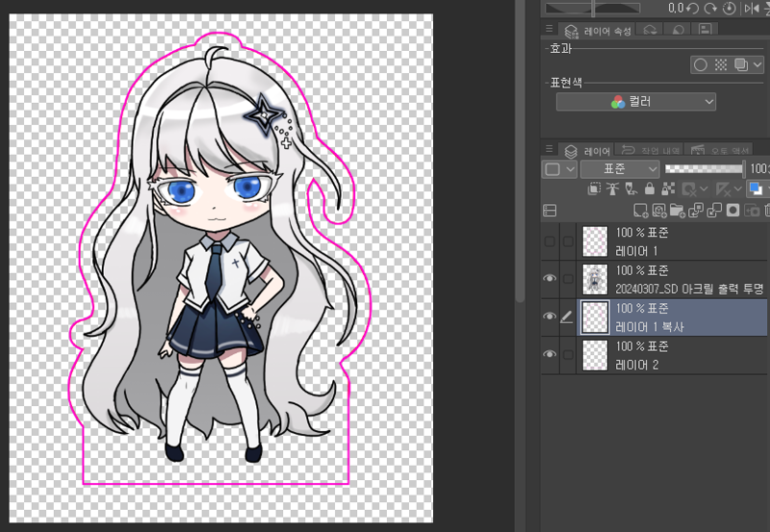Toggle two-pane layer view icon
The height and width of the screenshot is (532, 770).
[x=550, y=211]
